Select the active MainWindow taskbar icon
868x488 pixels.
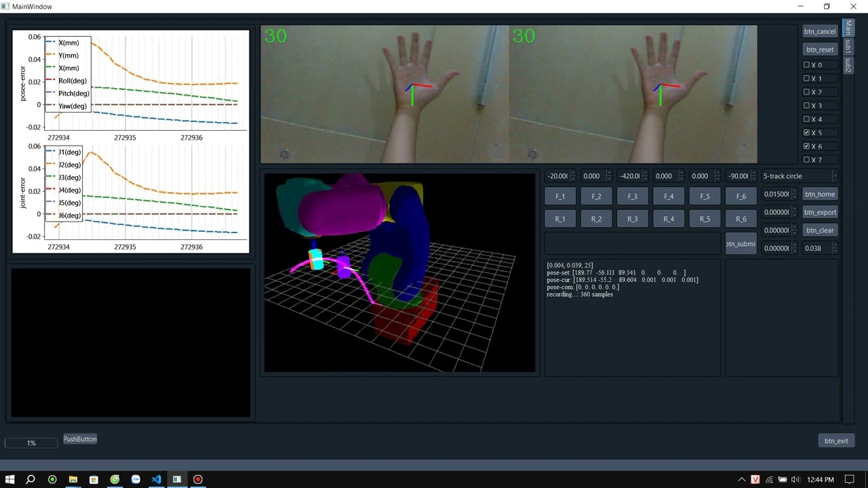click(x=177, y=479)
